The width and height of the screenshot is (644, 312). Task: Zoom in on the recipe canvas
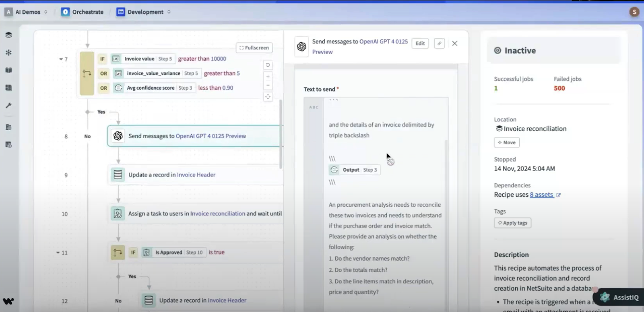(268, 76)
